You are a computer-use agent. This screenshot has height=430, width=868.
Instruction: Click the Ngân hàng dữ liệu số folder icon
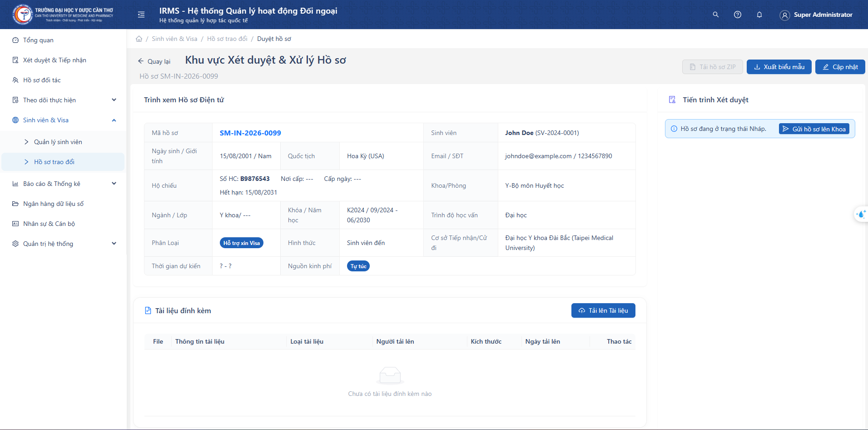pyautogui.click(x=15, y=204)
